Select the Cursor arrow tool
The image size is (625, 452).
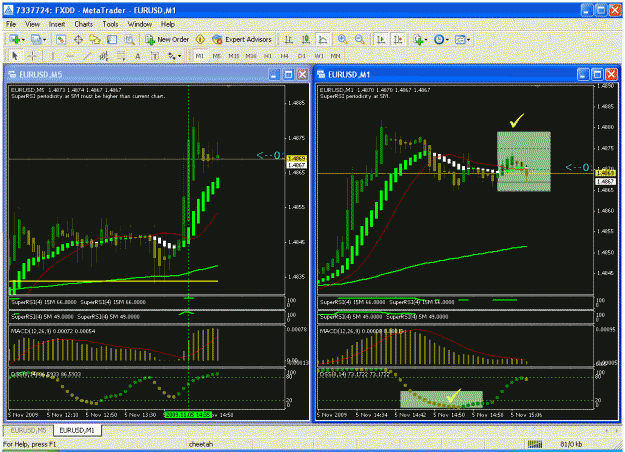(x=15, y=56)
